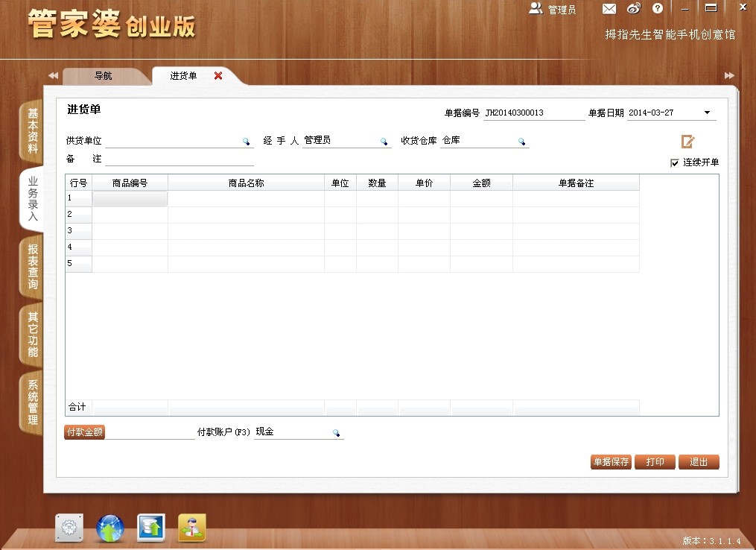Open help via the question mark icon

point(657,8)
